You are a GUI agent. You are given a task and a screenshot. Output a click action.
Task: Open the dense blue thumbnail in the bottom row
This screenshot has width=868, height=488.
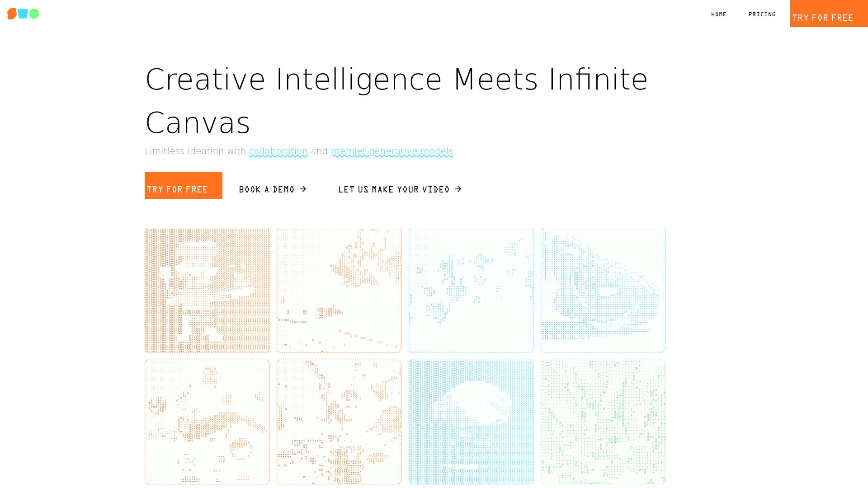coord(471,422)
